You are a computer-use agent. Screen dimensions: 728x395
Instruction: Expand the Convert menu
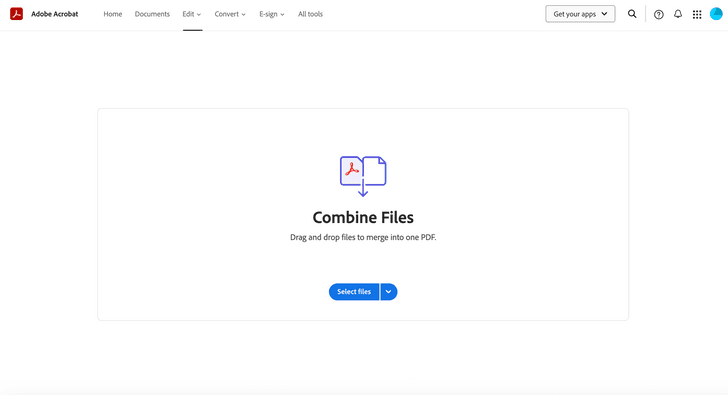pyautogui.click(x=230, y=14)
